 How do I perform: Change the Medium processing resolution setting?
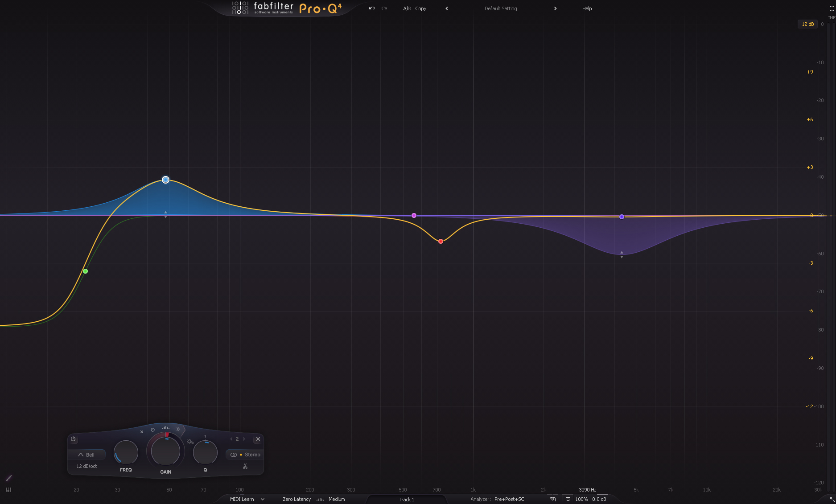(x=337, y=499)
